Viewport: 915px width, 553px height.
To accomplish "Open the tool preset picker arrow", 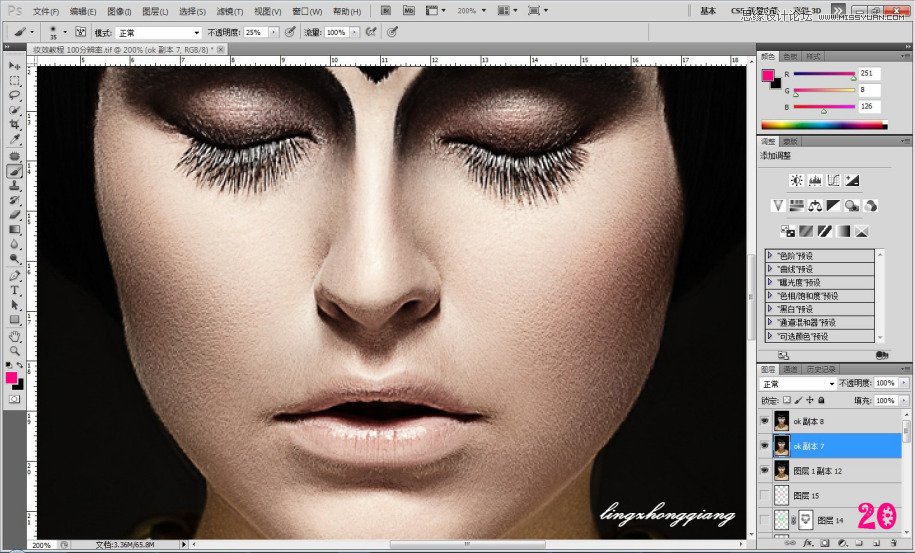I will coord(32,32).
